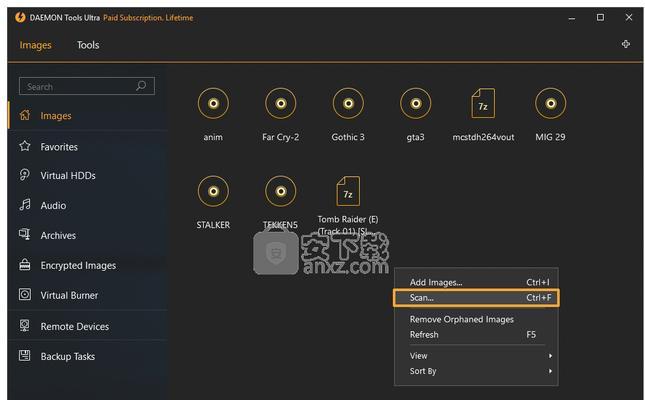Open the Remote Devices section
The height and width of the screenshot is (400, 645).
(74, 326)
